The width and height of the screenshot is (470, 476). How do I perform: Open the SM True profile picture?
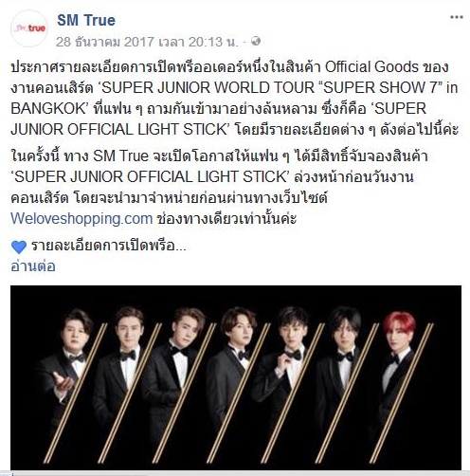click(x=29, y=28)
